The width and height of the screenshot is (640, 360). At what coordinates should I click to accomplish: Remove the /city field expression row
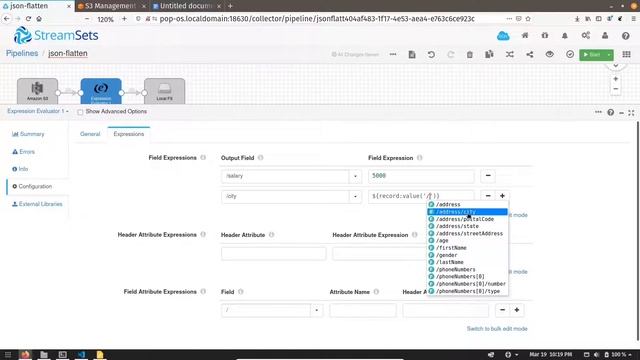(488, 196)
